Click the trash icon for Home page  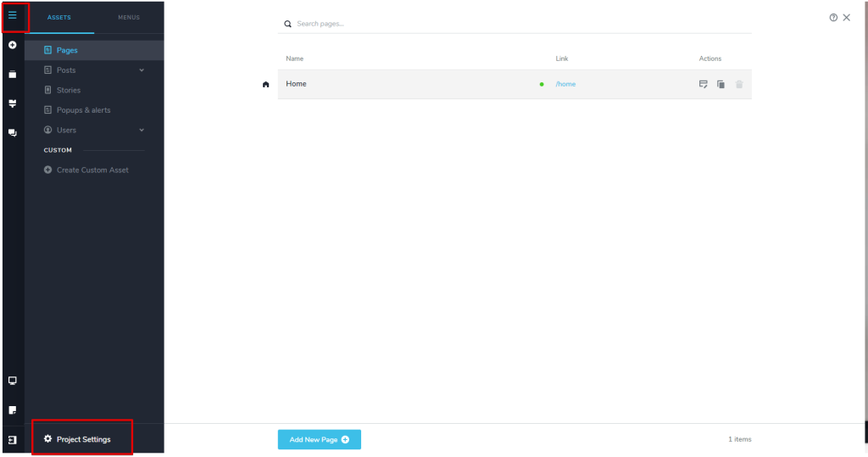(x=739, y=84)
